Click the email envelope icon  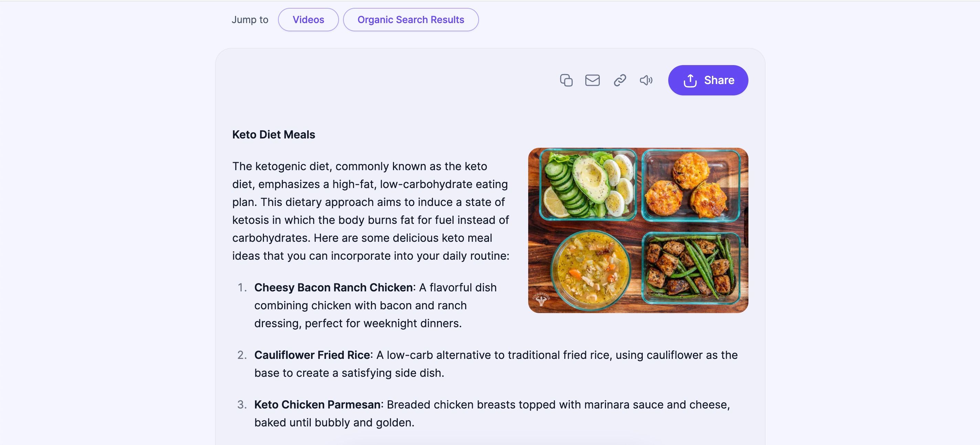[592, 80]
